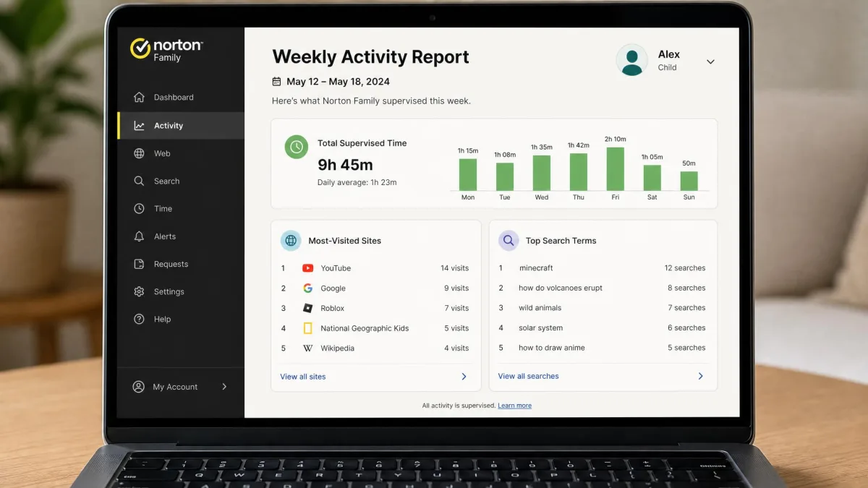
Task: Click the Roblox site icon
Action: point(307,308)
